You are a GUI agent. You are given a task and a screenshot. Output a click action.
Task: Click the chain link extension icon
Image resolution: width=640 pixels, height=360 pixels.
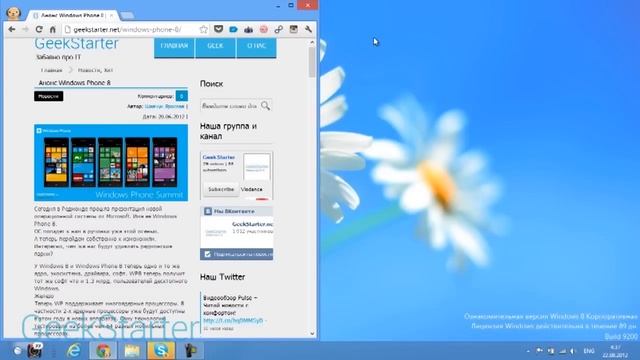(x=278, y=29)
